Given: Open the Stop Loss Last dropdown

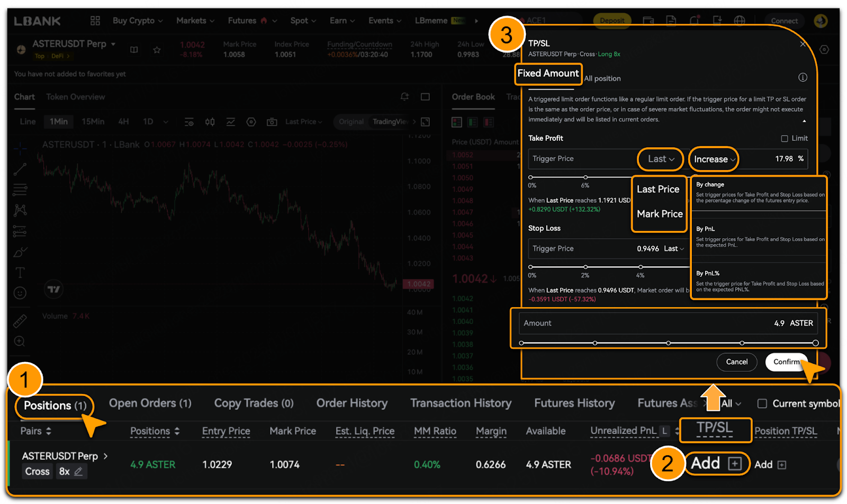Looking at the screenshot, I should [x=673, y=249].
